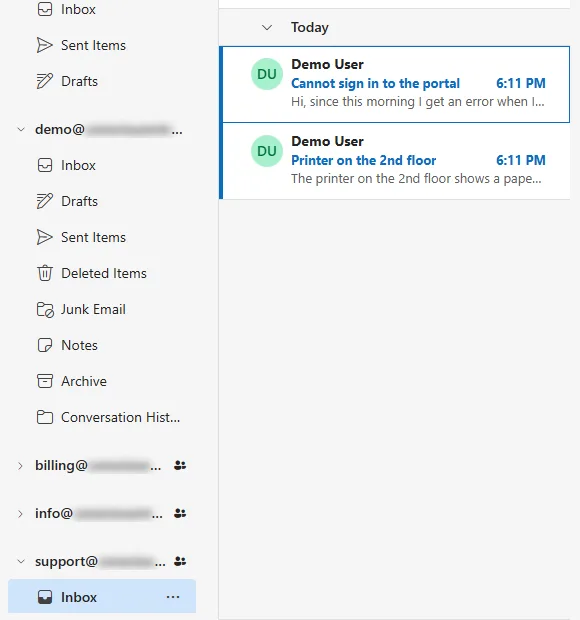Click the selected Inbox icon under support@
The width and height of the screenshot is (580, 620).
coord(45,597)
